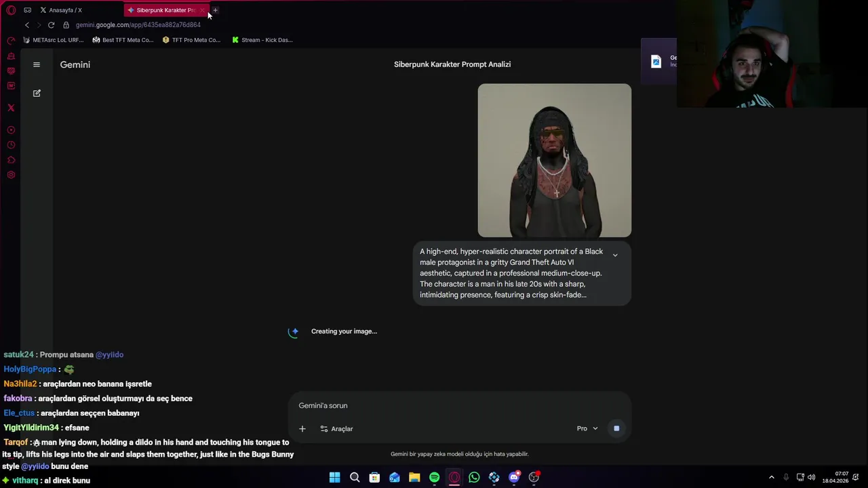This screenshot has width=868, height=488.
Task: Open the Araçlar tools menu
Action: tap(336, 428)
